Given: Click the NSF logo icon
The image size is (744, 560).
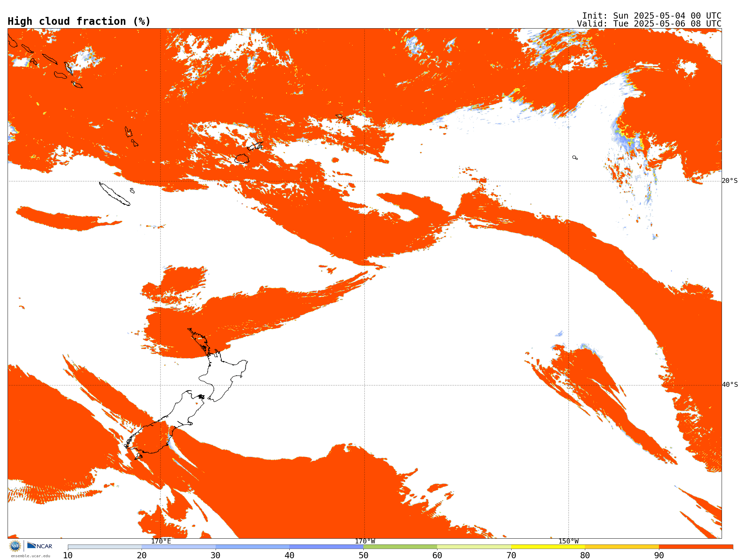Looking at the screenshot, I should (x=15, y=546).
